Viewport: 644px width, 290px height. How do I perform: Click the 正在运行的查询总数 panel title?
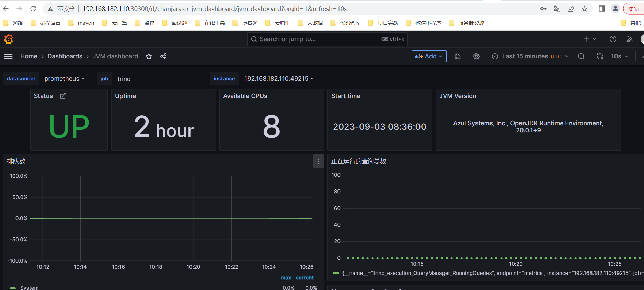[x=359, y=161]
